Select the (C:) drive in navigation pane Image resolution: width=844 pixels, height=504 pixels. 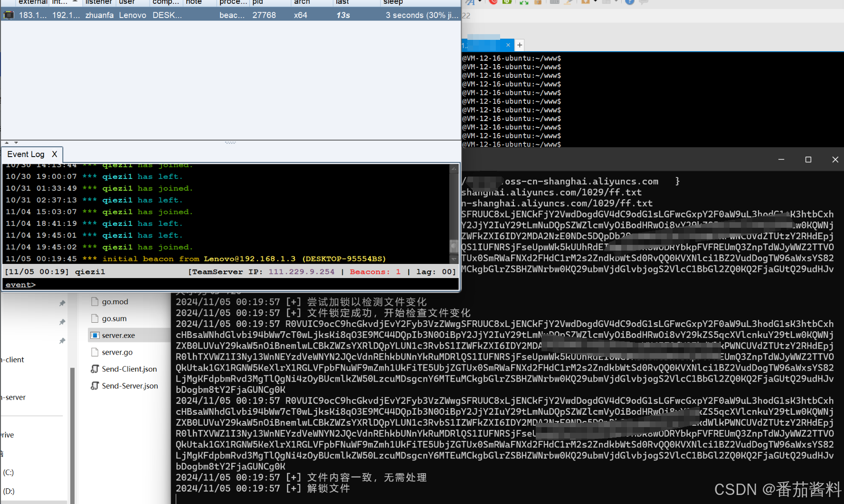[9, 472]
